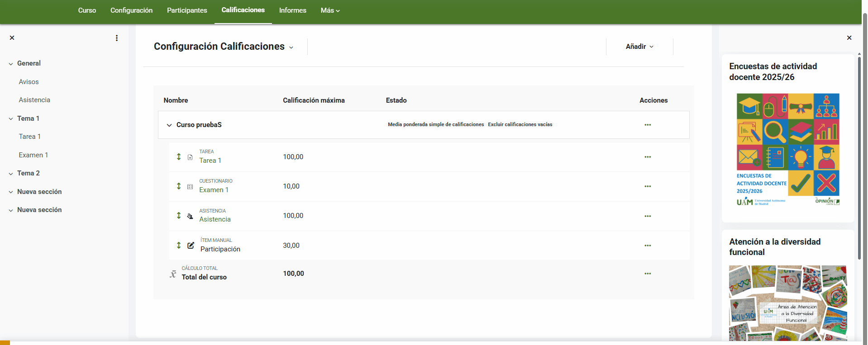The height and width of the screenshot is (345, 868).
Task: Collapse the General section in course index
Action: point(11,64)
